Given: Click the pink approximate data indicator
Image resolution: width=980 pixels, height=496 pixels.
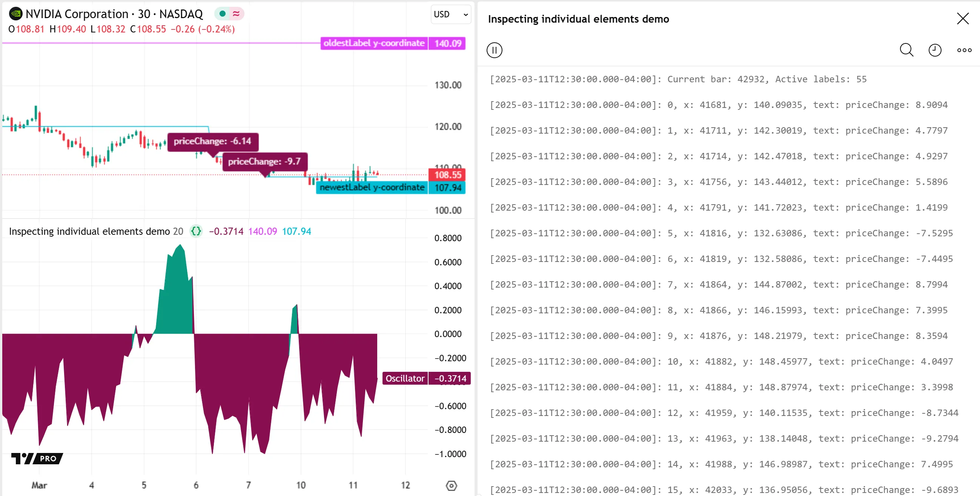Looking at the screenshot, I should [x=236, y=14].
